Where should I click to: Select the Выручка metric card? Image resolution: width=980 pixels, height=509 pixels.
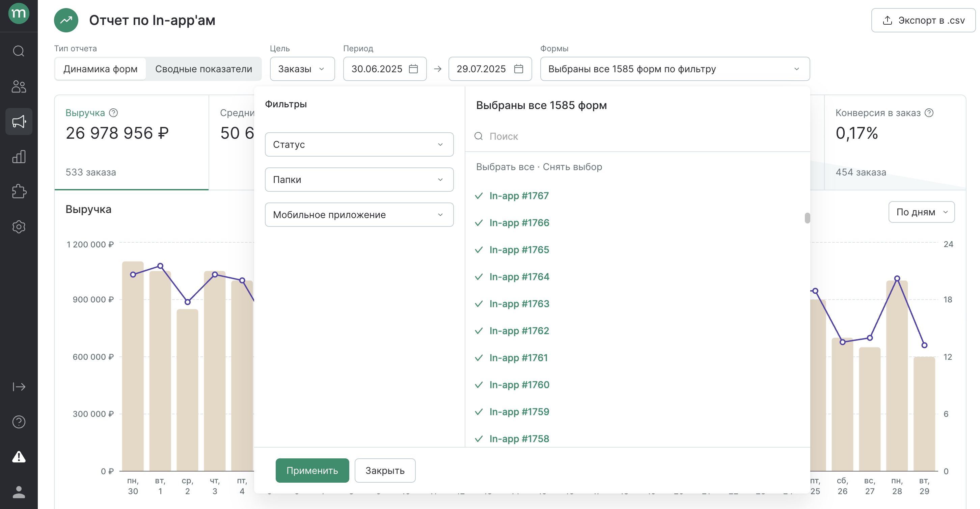[x=132, y=142]
